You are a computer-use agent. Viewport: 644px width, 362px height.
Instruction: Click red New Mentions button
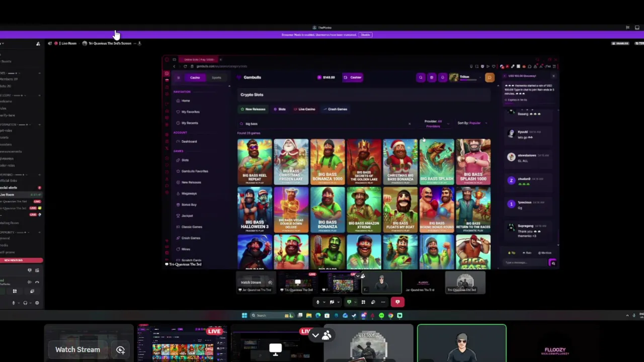click(21, 260)
